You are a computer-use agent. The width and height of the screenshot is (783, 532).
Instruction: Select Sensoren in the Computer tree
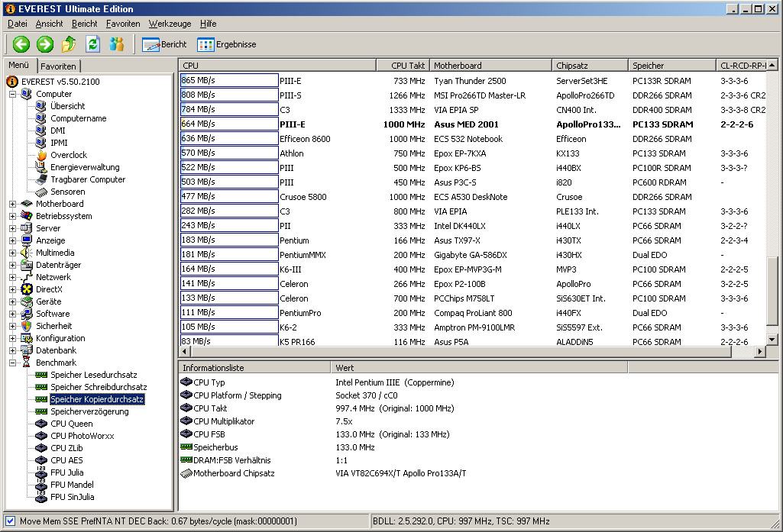point(67,192)
